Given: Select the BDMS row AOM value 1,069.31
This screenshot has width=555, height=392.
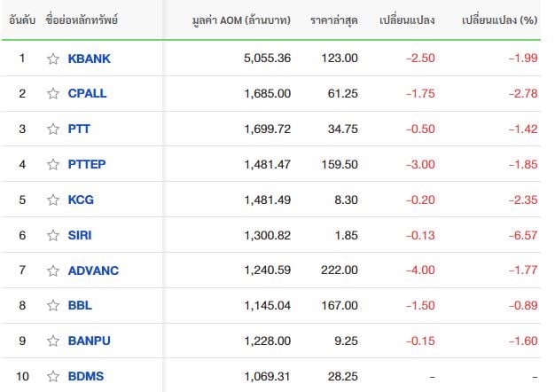Looking at the screenshot, I should coord(267,376).
